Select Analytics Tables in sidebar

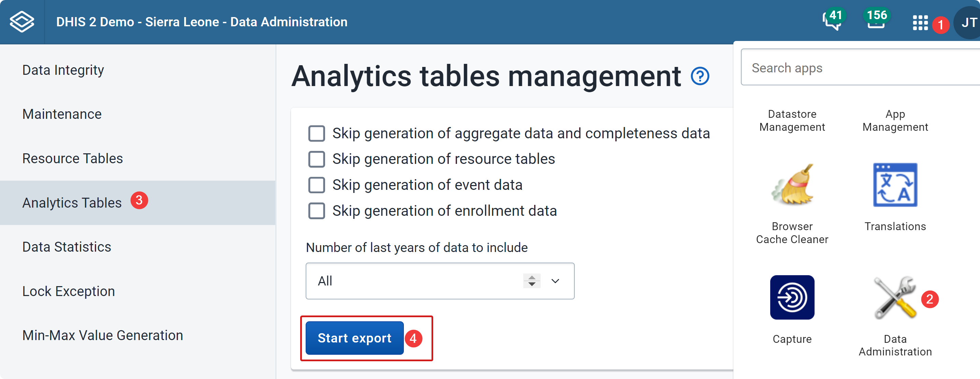click(137, 202)
